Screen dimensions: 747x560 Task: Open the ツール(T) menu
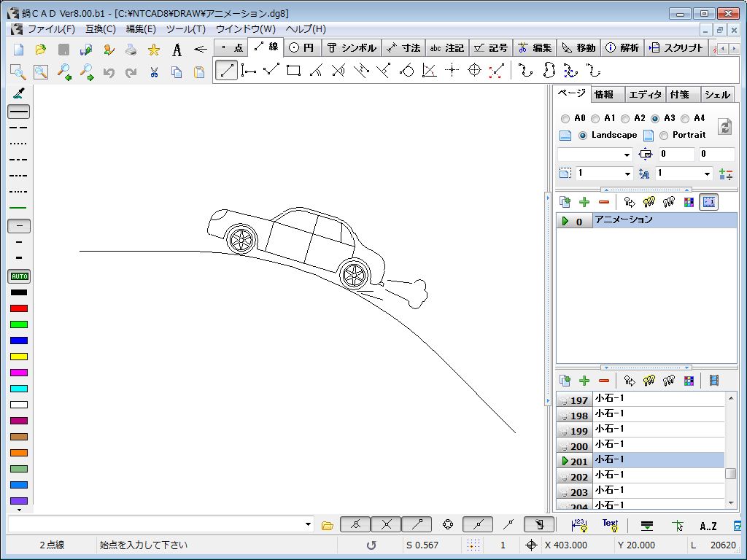point(186,29)
